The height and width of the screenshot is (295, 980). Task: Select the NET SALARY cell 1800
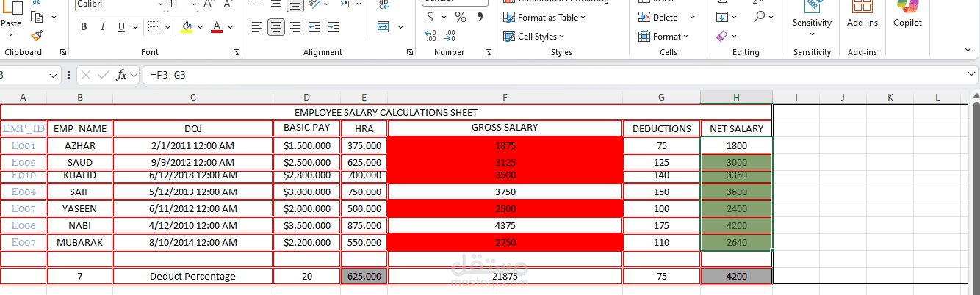(x=736, y=145)
